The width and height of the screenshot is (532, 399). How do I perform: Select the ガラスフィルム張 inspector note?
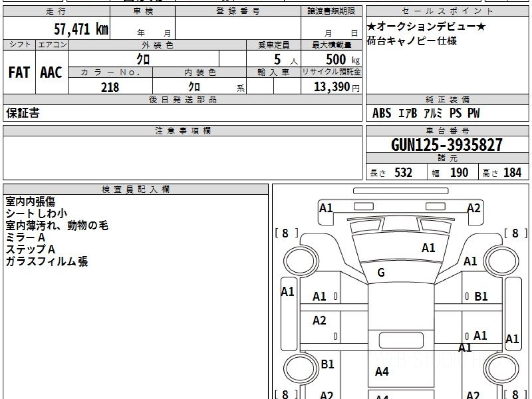pyautogui.click(x=47, y=262)
